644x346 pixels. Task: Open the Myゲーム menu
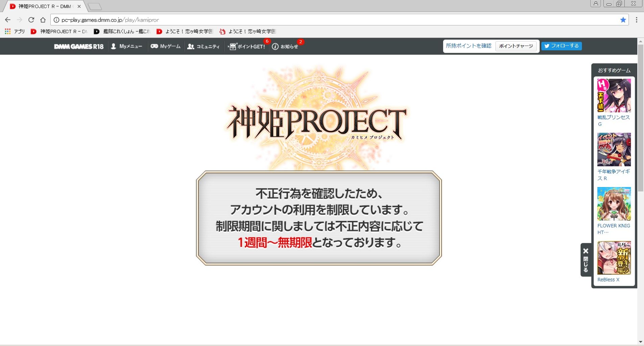166,46
